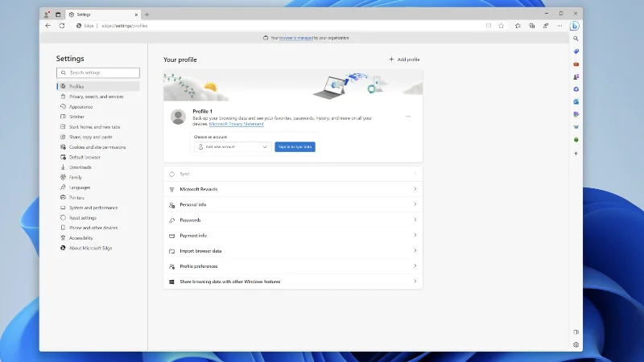This screenshot has height=362, width=644.
Task: Open browser essentials toolbar icon
Action: [546, 26]
